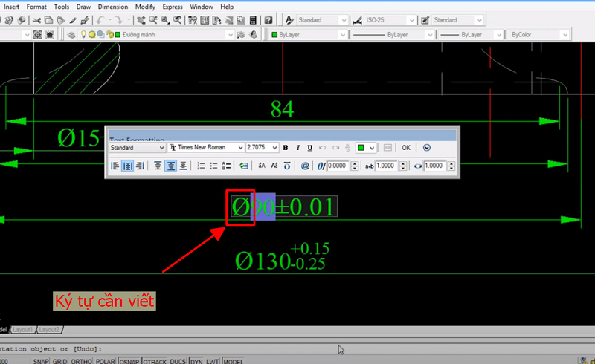Viewport: 595px width, 364px height.
Task: Click the Uppercase aA icon
Action: coord(262,166)
